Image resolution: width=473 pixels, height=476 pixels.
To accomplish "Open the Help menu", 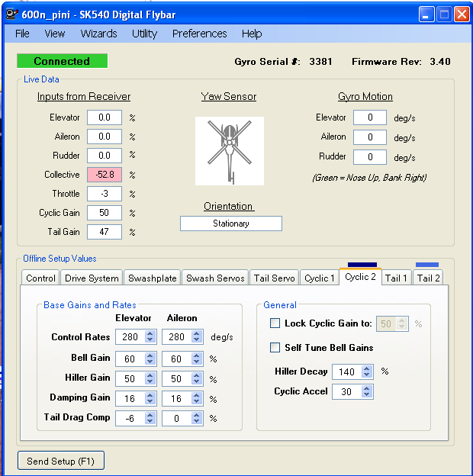I will pos(252,34).
